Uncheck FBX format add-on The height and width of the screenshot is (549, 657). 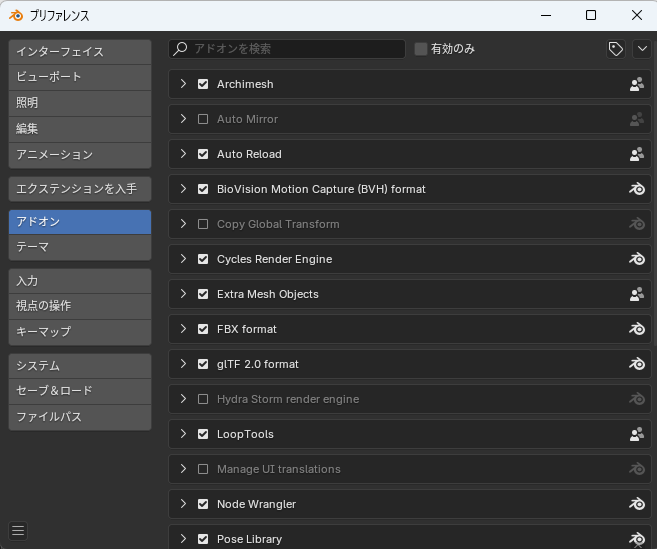point(203,329)
